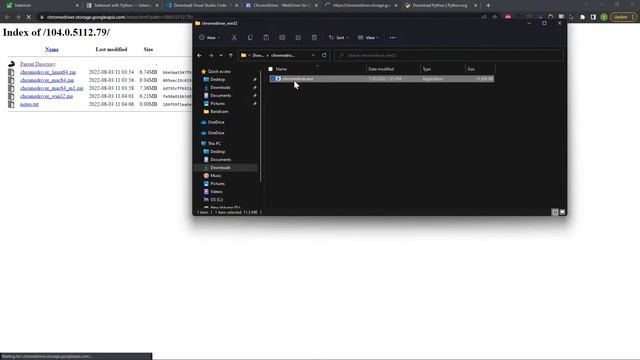Click the Cut scissors icon in File Explorer

(234, 38)
